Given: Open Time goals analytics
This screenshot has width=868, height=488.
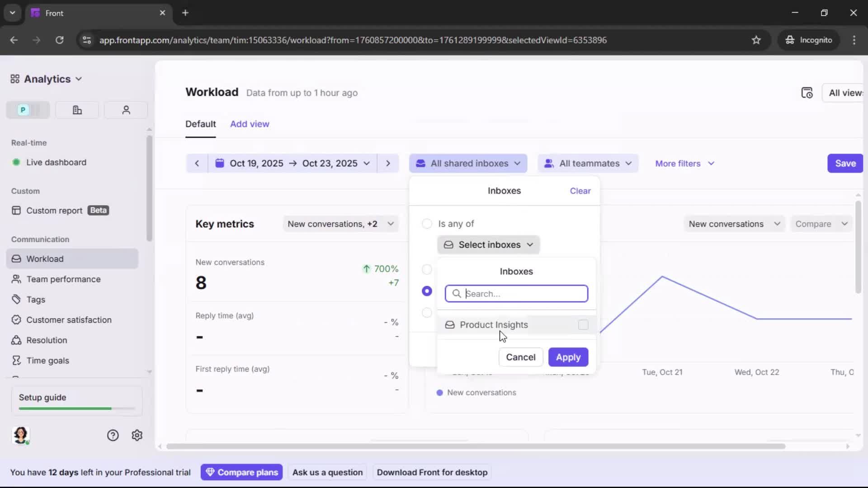Looking at the screenshot, I should 47,360.
